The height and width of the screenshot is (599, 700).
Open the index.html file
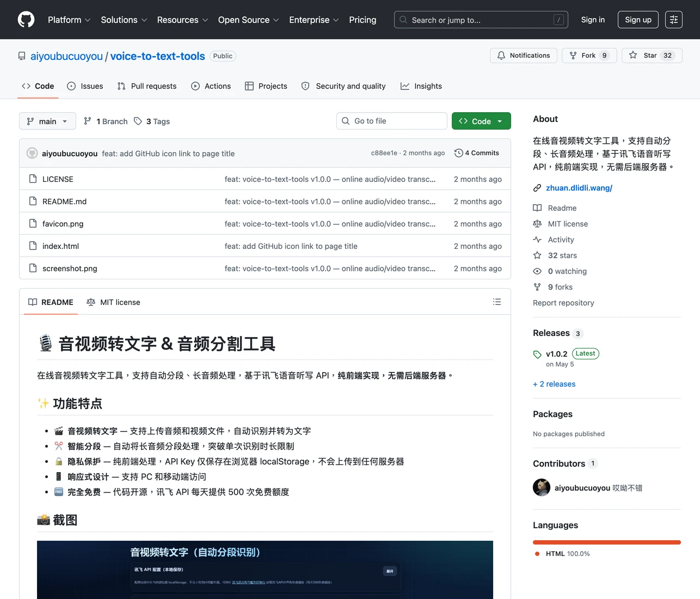(60, 246)
